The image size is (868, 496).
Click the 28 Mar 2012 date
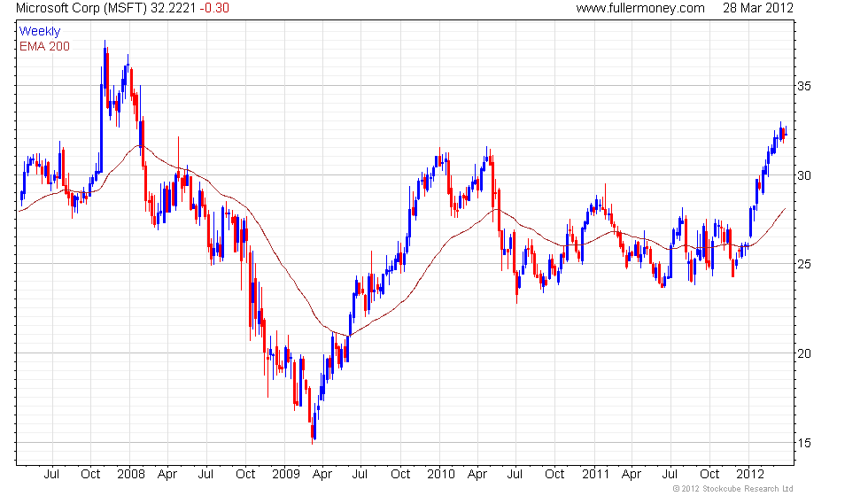tap(758, 8)
